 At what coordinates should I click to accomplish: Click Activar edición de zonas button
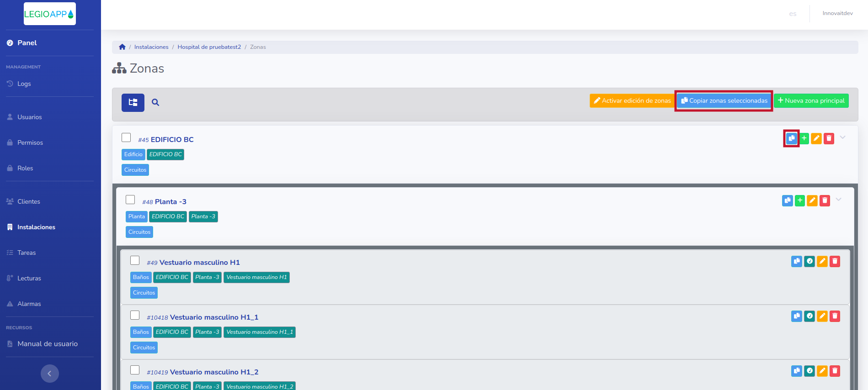632,100
